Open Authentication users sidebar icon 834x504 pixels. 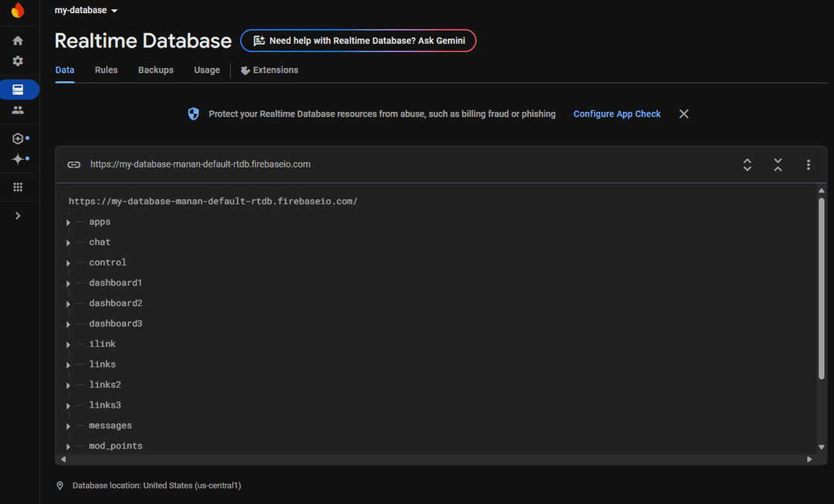(18, 110)
